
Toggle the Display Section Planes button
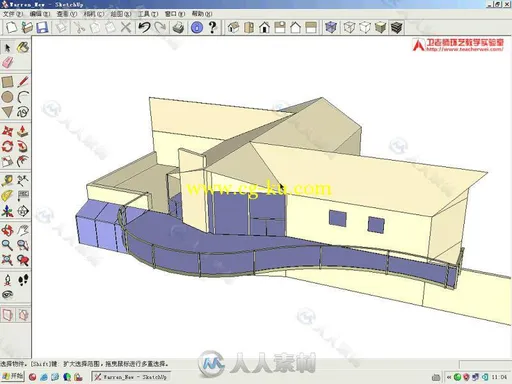coord(7,315)
